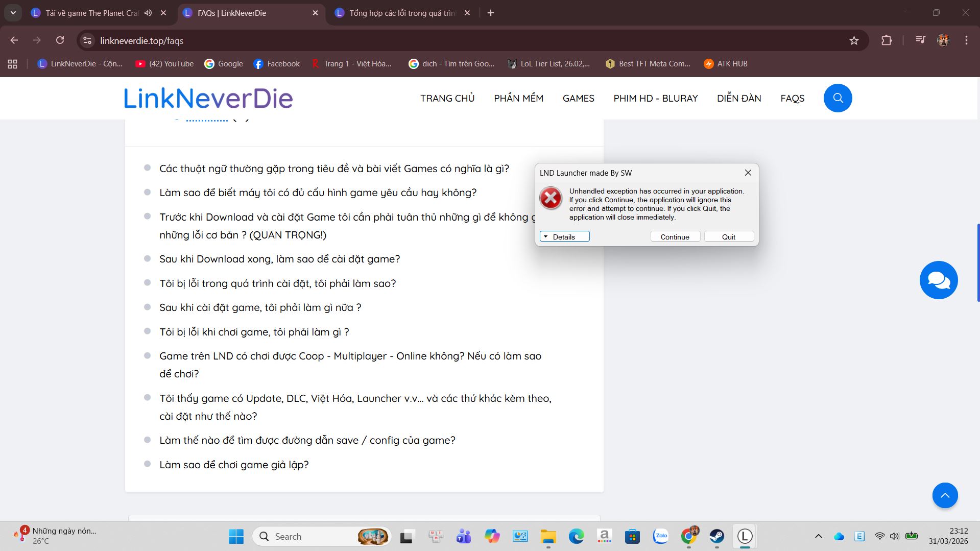Click the blue search magnifier icon
The width and height of the screenshot is (980, 551).
pos(838,98)
